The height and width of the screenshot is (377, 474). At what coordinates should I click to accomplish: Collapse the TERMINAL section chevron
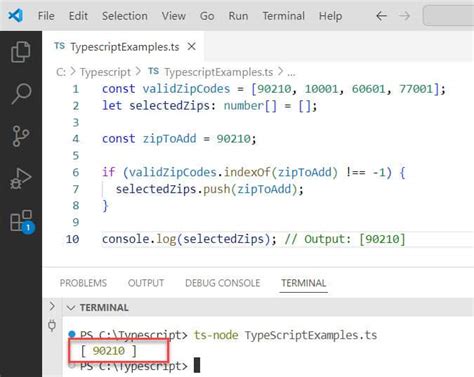pyautogui.click(x=71, y=308)
